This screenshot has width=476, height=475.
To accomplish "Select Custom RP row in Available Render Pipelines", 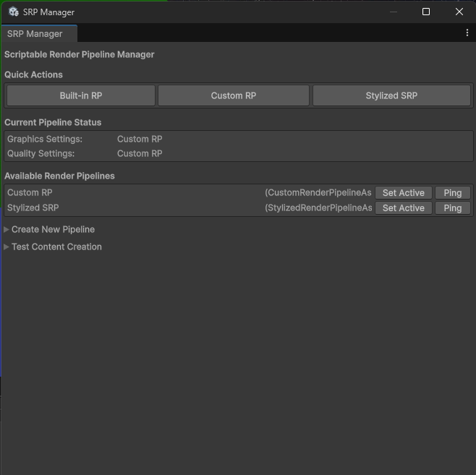I will tap(30, 193).
